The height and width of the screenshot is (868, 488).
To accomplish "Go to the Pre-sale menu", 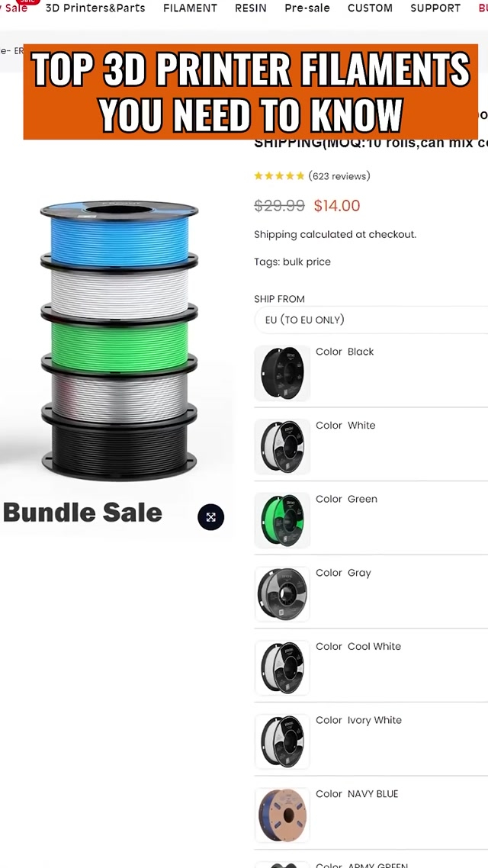I will [307, 8].
